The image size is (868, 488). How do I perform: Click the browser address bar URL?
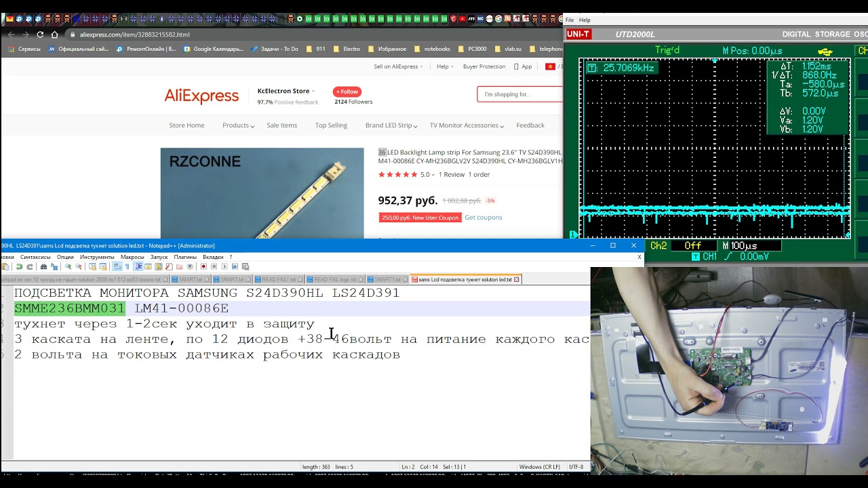[134, 35]
